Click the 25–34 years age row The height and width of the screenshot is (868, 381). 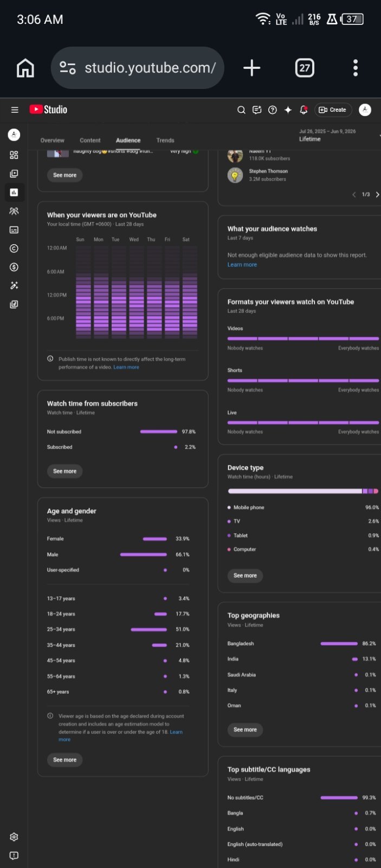[119, 629]
